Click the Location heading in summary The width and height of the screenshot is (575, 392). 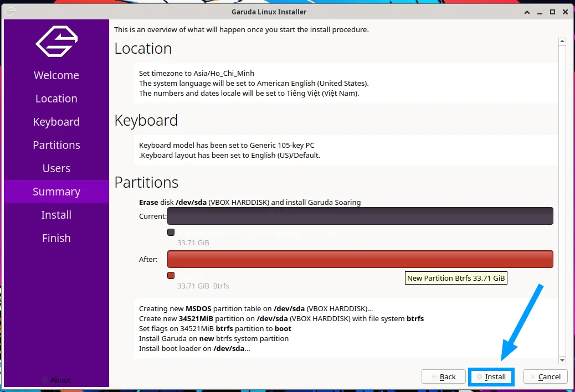[x=143, y=48]
